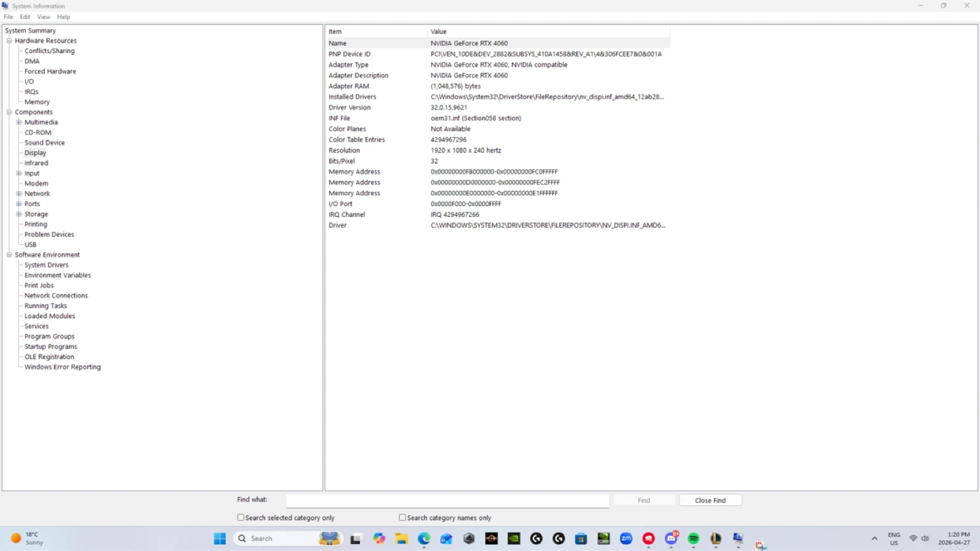This screenshot has height=551, width=980.
Task: Select the DMA tree item
Action: tap(32, 61)
